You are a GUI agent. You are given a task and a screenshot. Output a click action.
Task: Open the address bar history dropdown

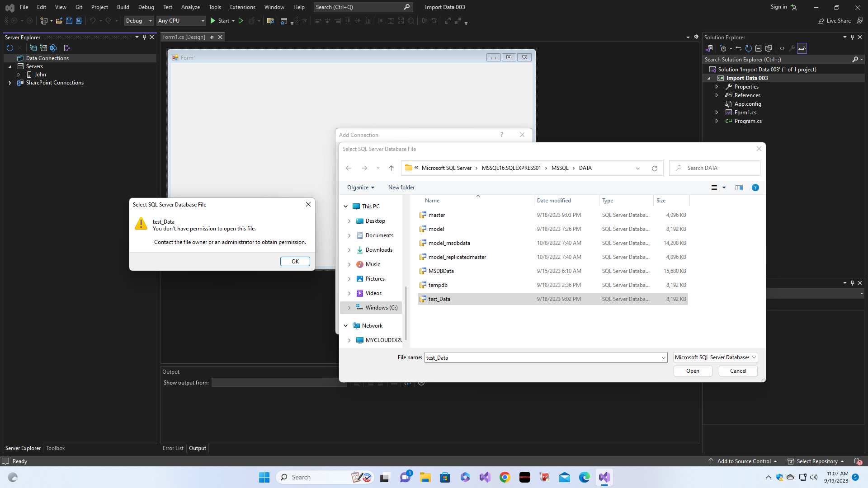coord(638,168)
